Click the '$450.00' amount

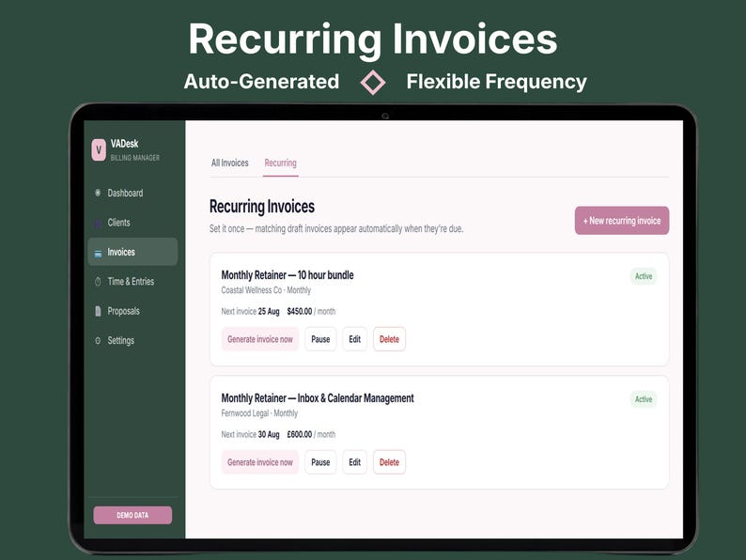[300, 311]
